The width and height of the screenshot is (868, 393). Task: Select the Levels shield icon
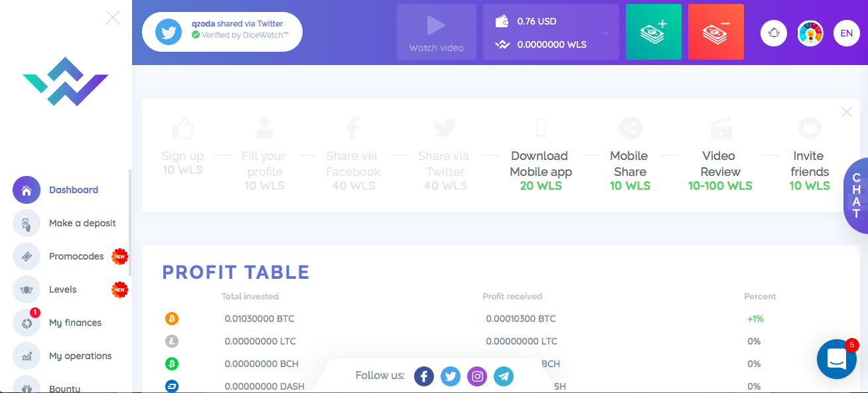click(26, 289)
